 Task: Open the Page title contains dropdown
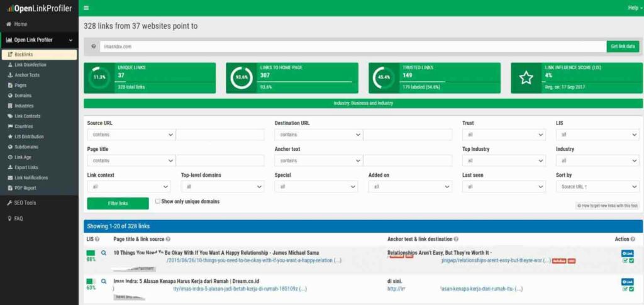(131, 160)
